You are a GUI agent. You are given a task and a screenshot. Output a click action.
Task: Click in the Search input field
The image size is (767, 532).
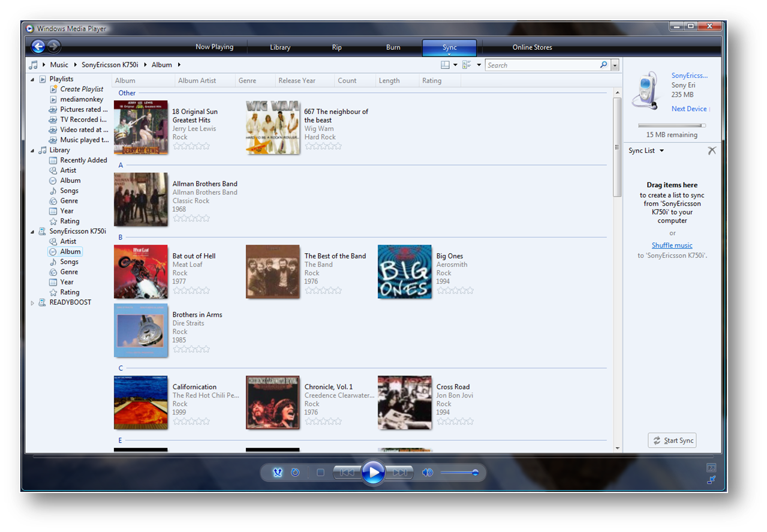542,65
